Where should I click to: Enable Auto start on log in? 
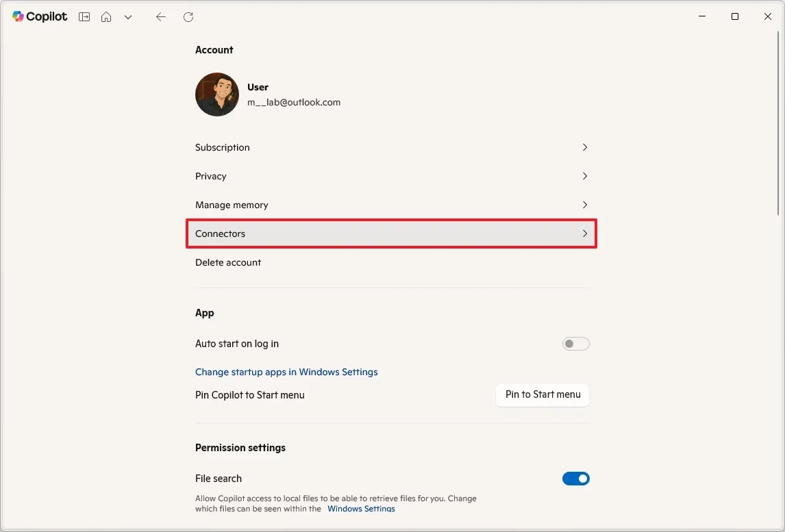[x=575, y=343]
